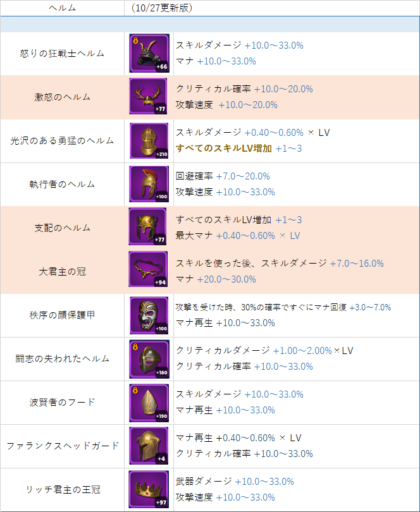420x512 pixels.
Task: Click the 光沢のある勇猛のヘルム golden helmet icon
Action: pyautogui.click(x=149, y=140)
